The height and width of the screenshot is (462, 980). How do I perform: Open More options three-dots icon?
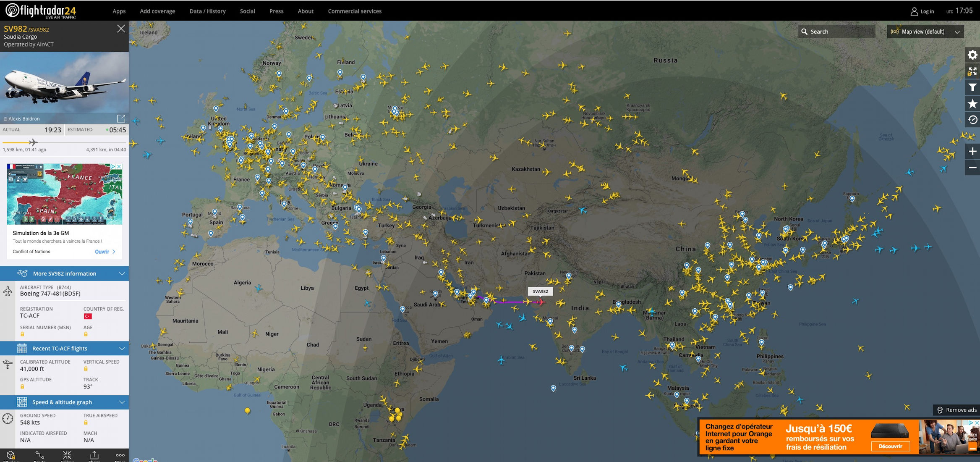point(120,456)
